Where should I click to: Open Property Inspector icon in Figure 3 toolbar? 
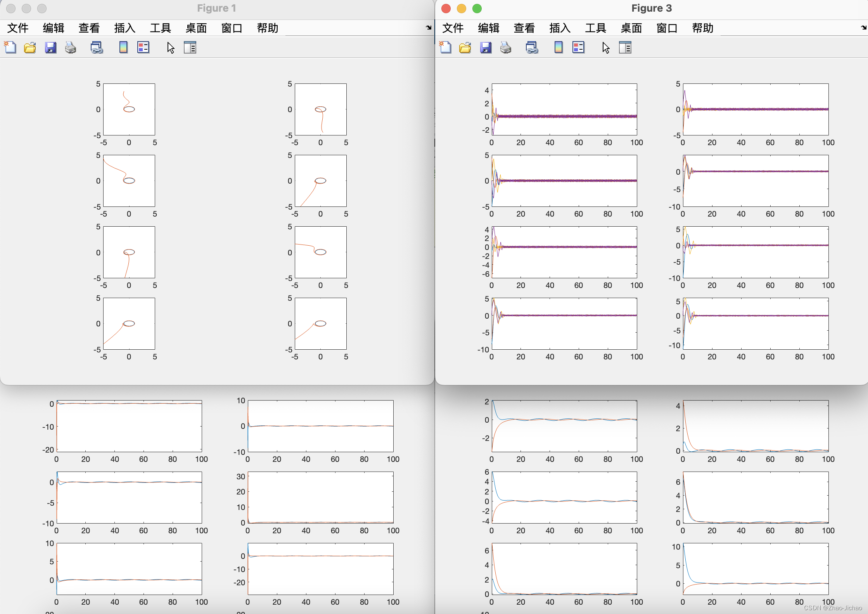625,47
